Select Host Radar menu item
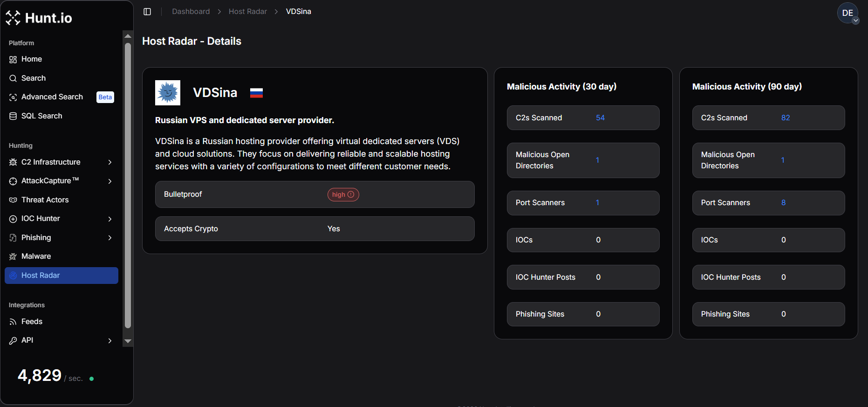Screen dimensions: 868x407 [x=61, y=276]
